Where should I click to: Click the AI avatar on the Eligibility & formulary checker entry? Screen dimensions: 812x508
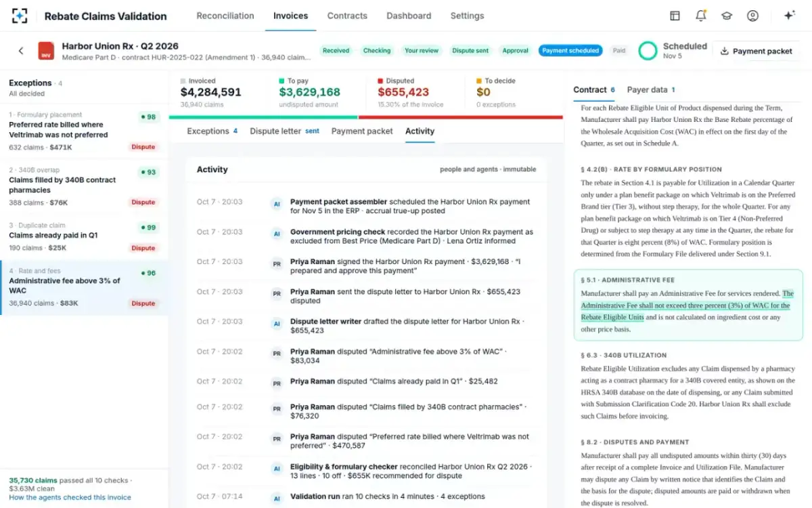pyautogui.click(x=276, y=469)
